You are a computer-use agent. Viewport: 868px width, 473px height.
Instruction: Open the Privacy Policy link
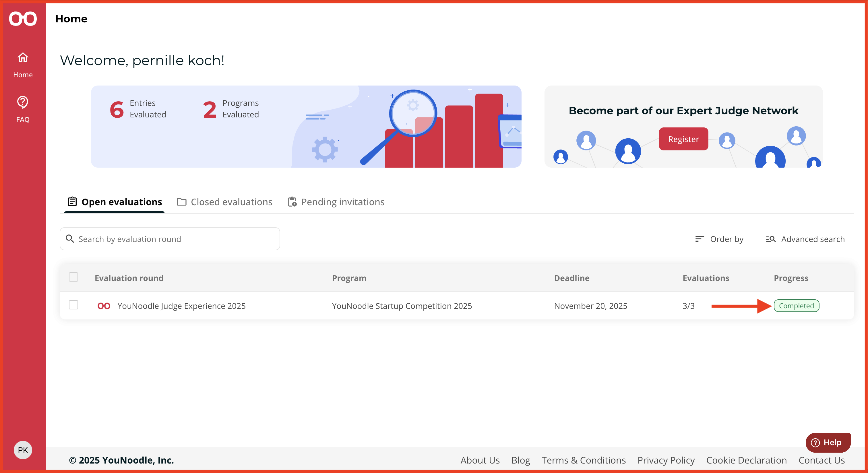coord(666,460)
